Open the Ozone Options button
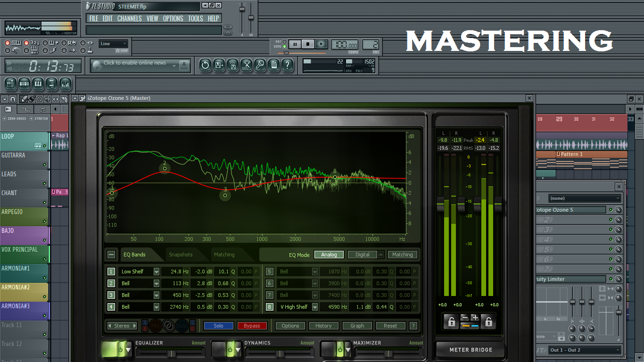This screenshot has height=362, width=644. pos(290,326)
